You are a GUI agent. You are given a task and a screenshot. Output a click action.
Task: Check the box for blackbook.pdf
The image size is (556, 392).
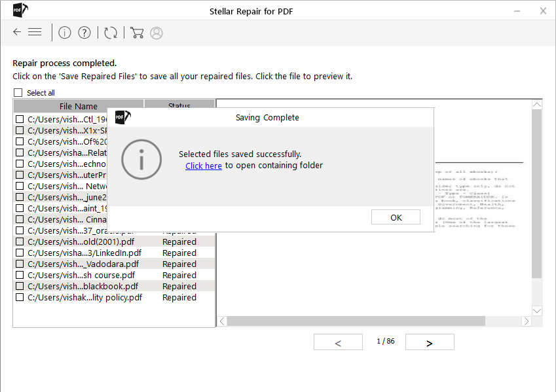20,286
